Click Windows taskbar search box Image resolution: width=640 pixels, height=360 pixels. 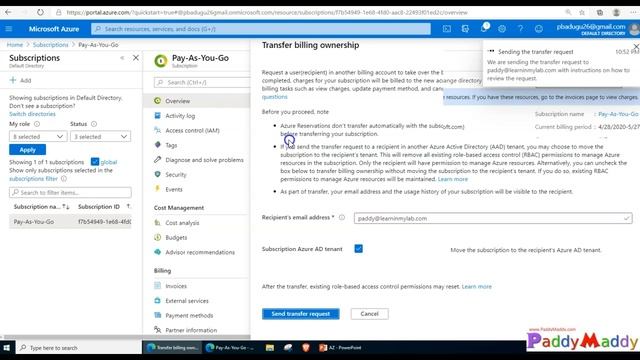coord(78,348)
